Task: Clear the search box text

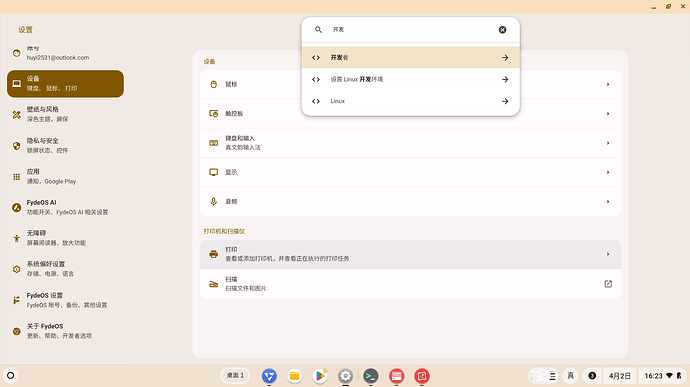Action: pos(502,29)
